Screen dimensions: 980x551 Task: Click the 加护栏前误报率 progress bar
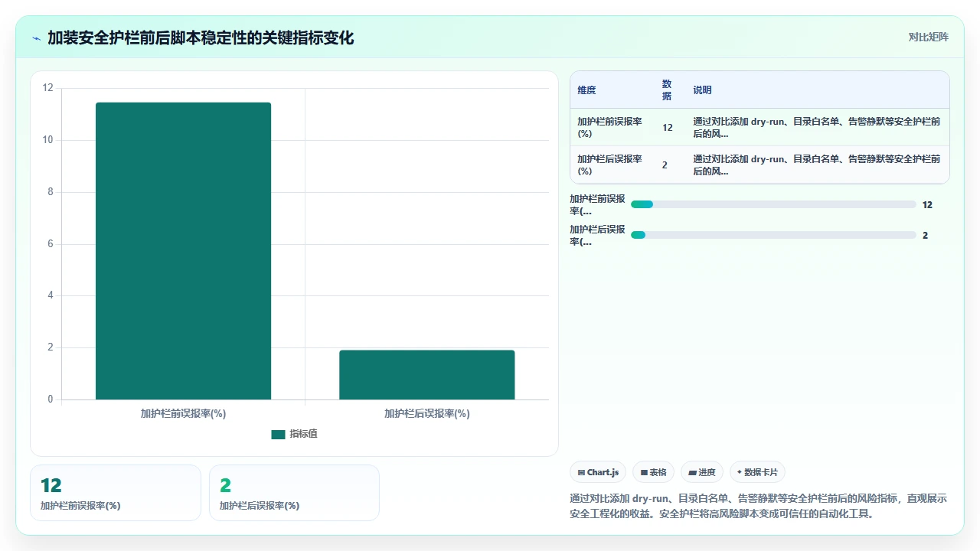click(773, 204)
